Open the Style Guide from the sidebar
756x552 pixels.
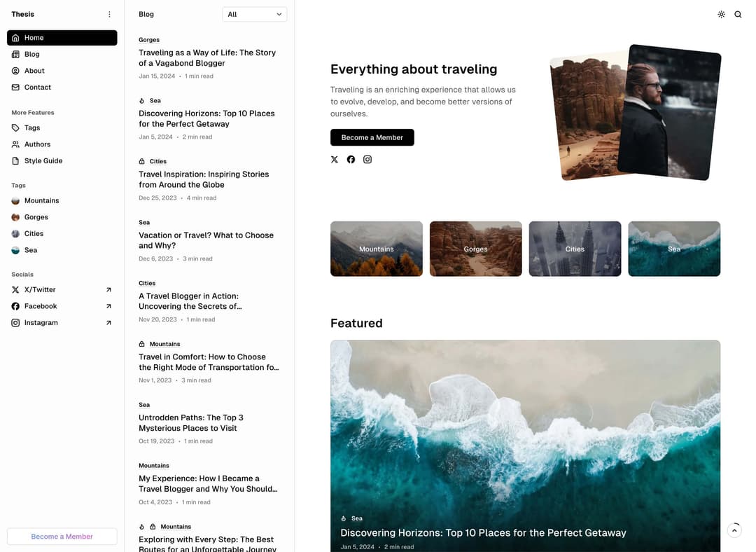(15, 160)
